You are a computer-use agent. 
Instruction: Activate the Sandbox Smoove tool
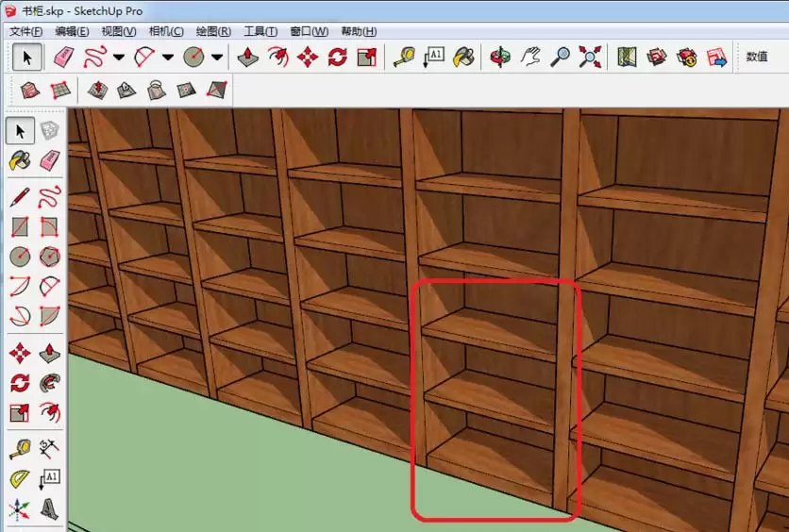(97, 90)
